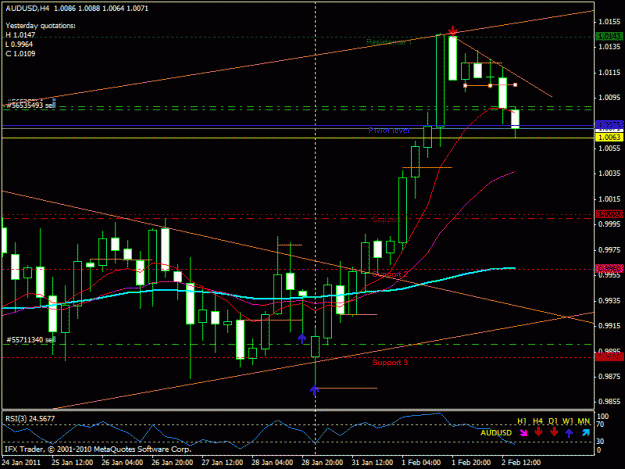
Task: Click the 0.9935 price axis label
Action: (x=609, y=300)
